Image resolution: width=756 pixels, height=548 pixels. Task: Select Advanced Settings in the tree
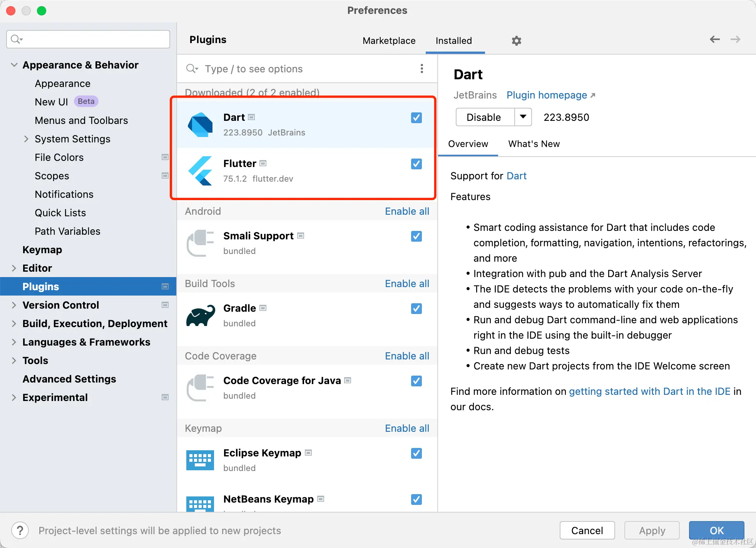pyautogui.click(x=69, y=379)
